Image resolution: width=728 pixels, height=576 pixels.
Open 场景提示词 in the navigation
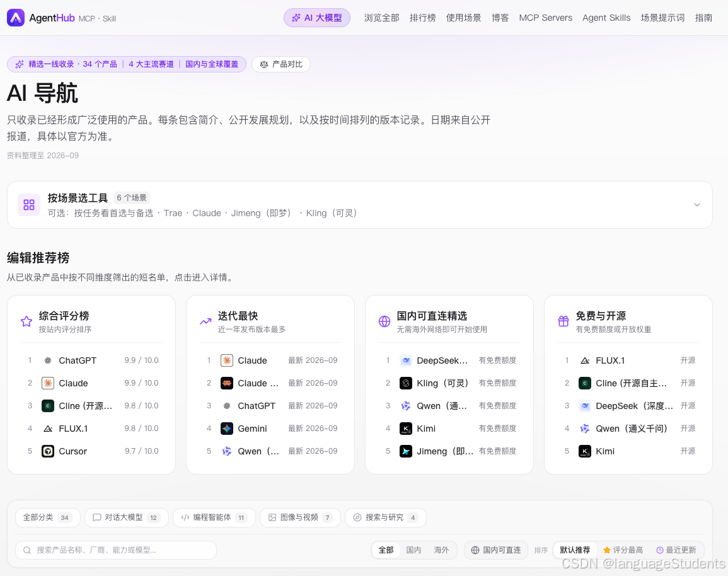pos(662,18)
